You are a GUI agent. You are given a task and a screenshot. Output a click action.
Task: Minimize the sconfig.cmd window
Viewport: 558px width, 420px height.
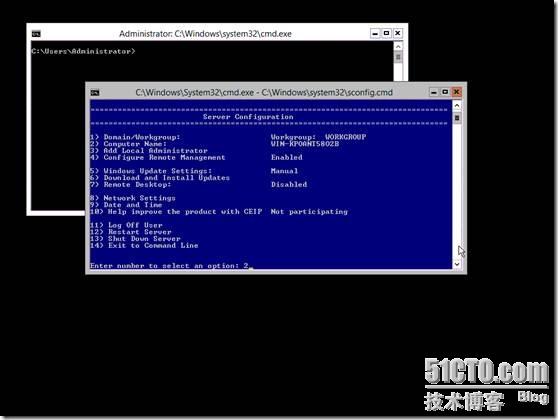[x=433, y=92]
